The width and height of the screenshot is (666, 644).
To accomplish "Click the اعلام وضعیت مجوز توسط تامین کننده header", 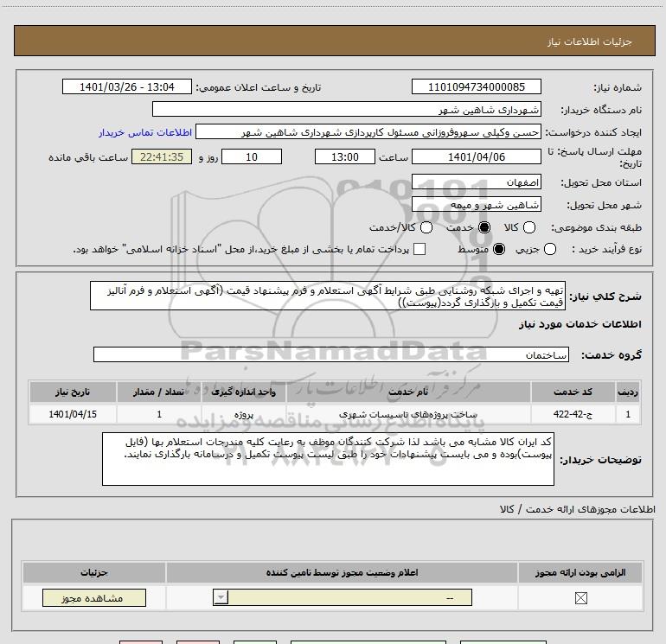I will [342, 572].
